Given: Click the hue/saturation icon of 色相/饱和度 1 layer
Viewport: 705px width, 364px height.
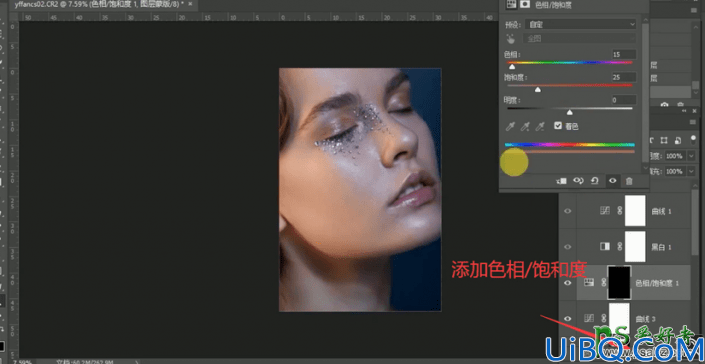Looking at the screenshot, I should click(588, 283).
